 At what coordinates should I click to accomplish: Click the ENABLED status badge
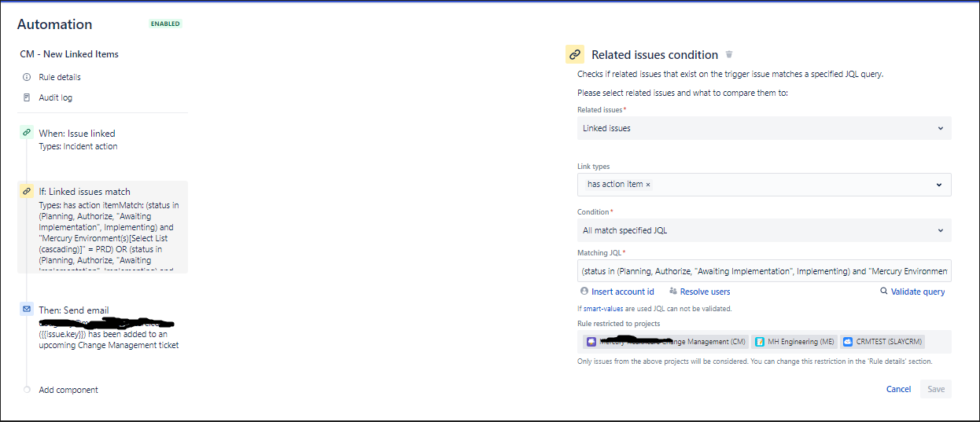(165, 24)
